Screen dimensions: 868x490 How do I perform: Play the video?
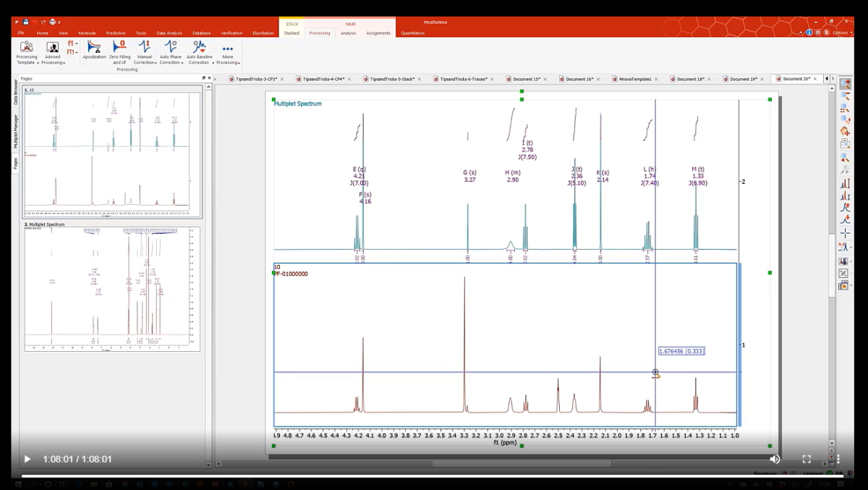point(27,459)
